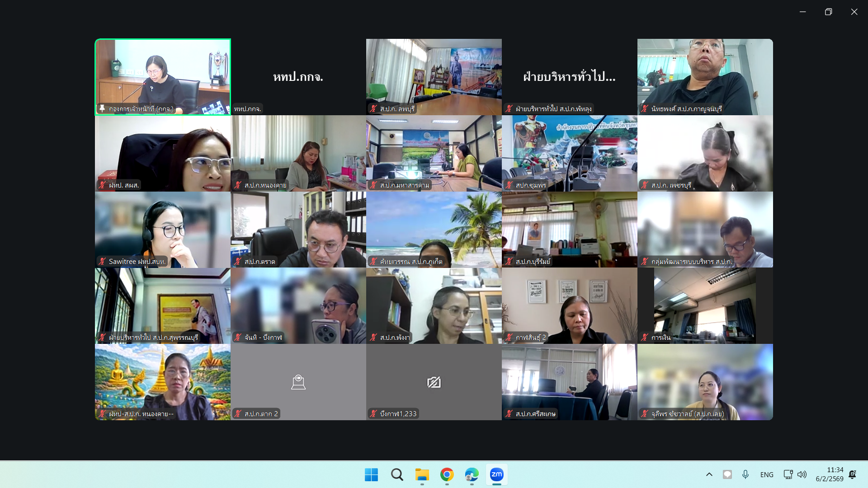Open Google Chrome from the taskbar
This screenshot has width=868, height=488.
(x=447, y=474)
